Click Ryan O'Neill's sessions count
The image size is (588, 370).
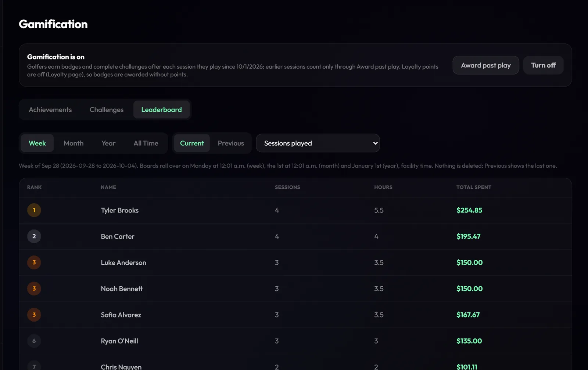277,341
